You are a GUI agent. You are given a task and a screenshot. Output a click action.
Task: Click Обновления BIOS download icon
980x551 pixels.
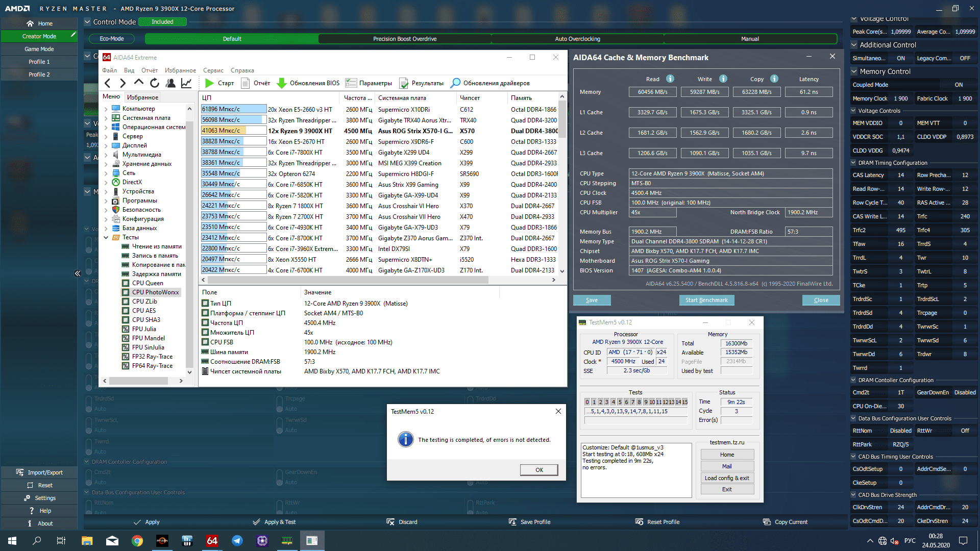click(281, 83)
